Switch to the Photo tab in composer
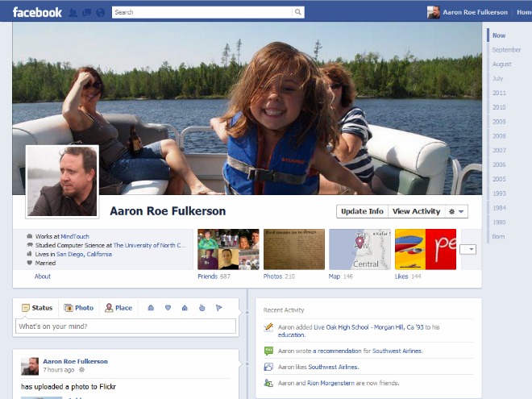Viewport: 532px width, 399px height. click(x=79, y=308)
